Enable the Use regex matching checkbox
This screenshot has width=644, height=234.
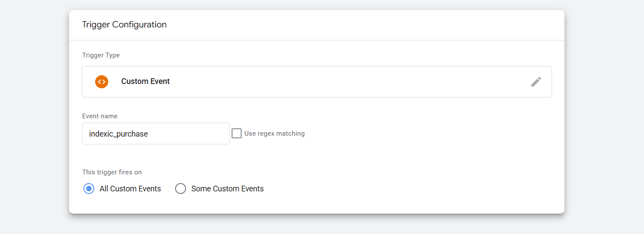click(x=236, y=134)
